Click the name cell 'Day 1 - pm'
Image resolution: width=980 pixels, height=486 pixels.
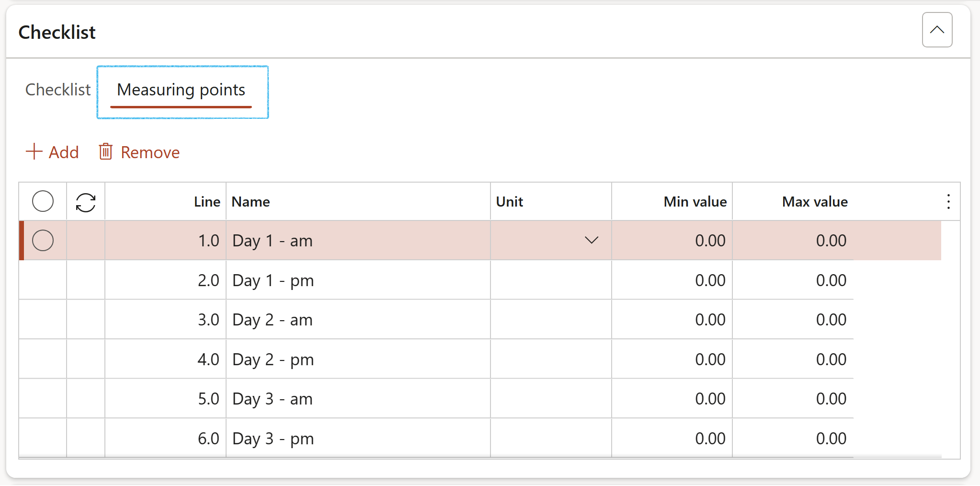pos(358,280)
